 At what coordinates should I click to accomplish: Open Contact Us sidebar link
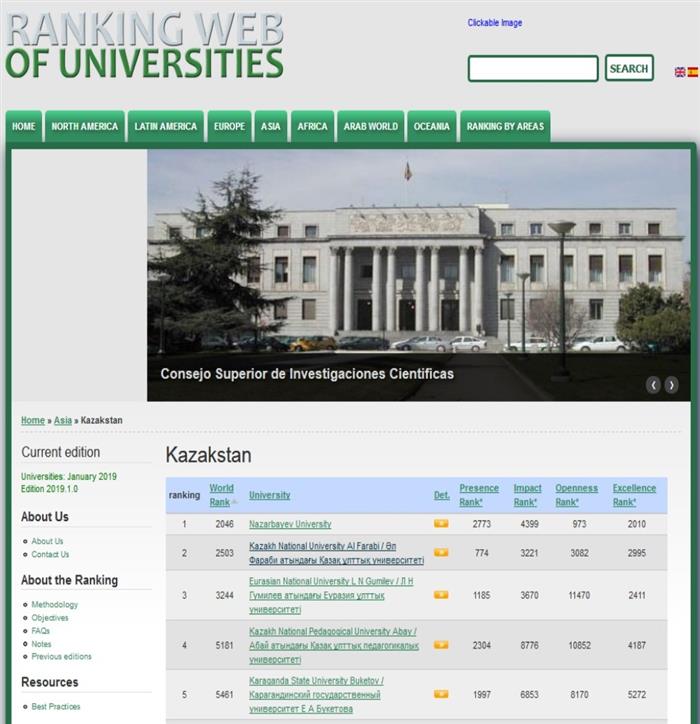tap(50, 554)
